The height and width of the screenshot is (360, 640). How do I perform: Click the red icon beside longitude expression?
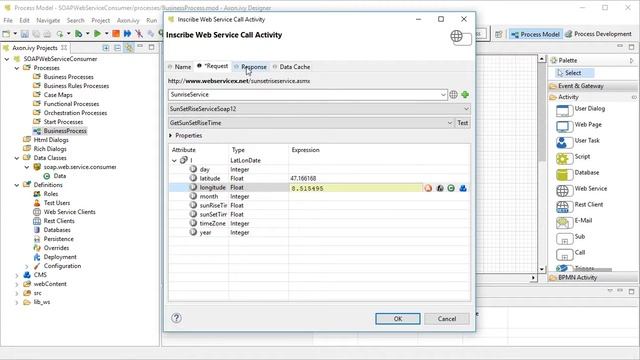(428, 188)
